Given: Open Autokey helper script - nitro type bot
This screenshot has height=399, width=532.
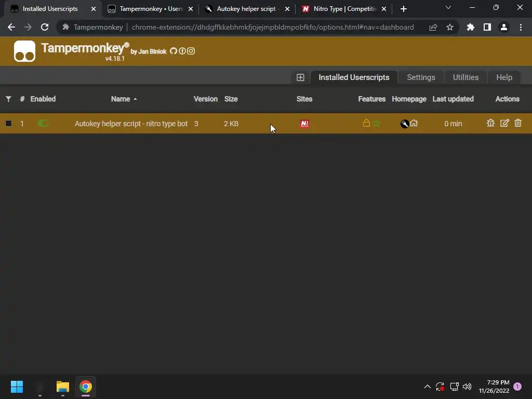Looking at the screenshot, I should pyautogui.click(x=131, y=124).
